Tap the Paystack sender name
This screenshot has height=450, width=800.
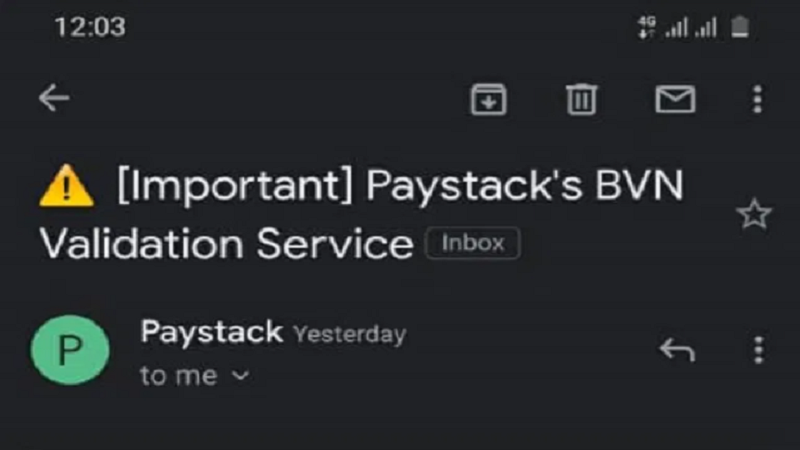[x=211, y=332]
